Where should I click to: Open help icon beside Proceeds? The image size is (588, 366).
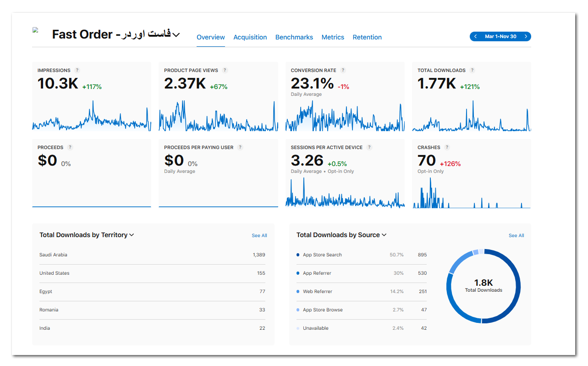70,147
